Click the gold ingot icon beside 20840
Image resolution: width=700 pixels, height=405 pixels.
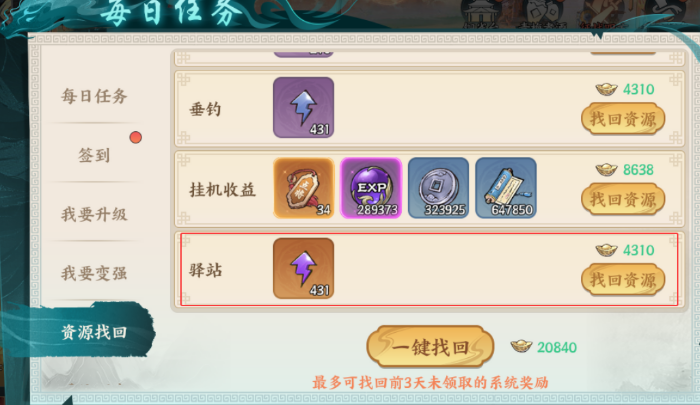tap(521, 346)
